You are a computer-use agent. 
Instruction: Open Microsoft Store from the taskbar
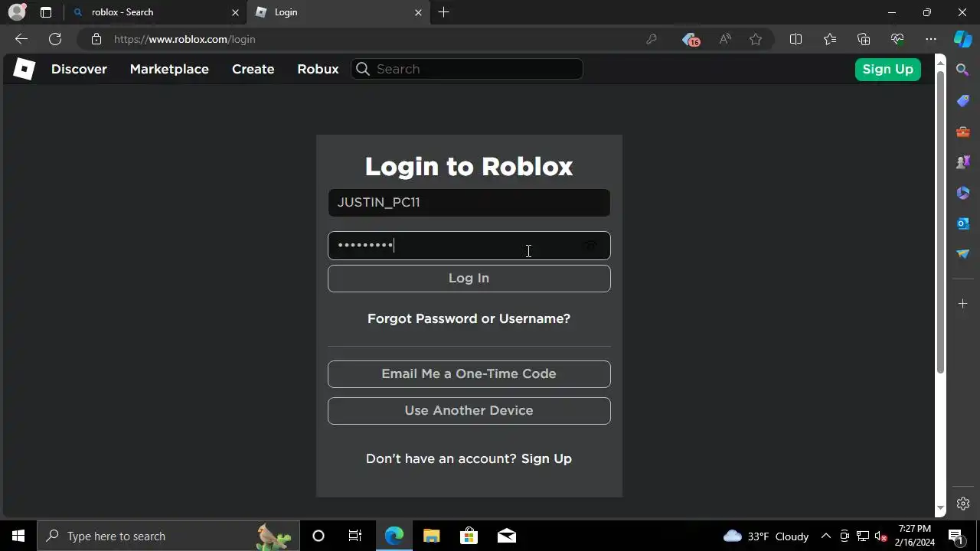point(469,536)
